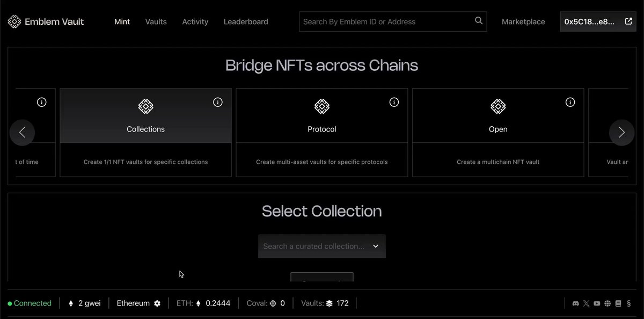Click the ETH balance diamond icon

coord(198,303)
